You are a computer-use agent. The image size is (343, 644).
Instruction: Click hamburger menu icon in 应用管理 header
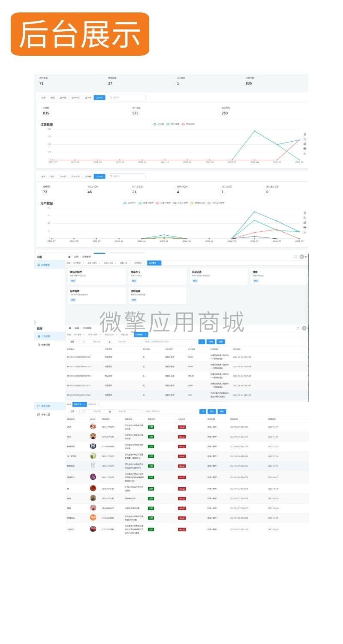coord(69,256)
